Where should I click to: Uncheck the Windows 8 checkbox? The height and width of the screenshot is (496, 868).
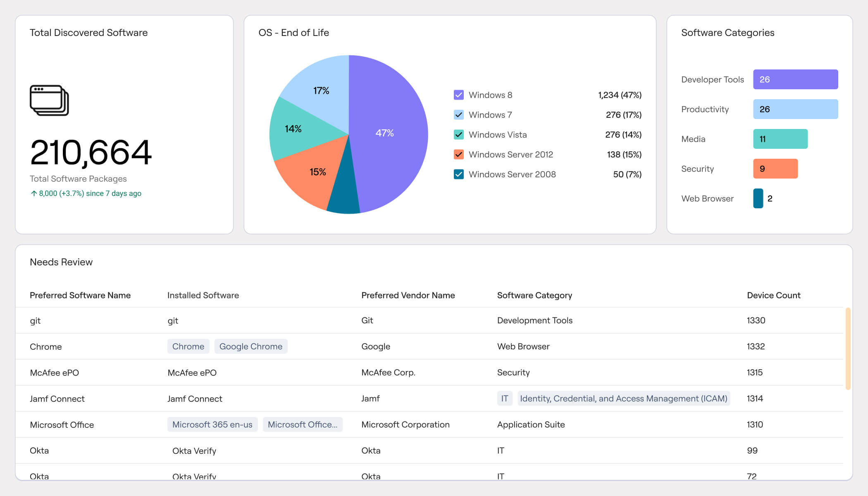click(458, 95)
